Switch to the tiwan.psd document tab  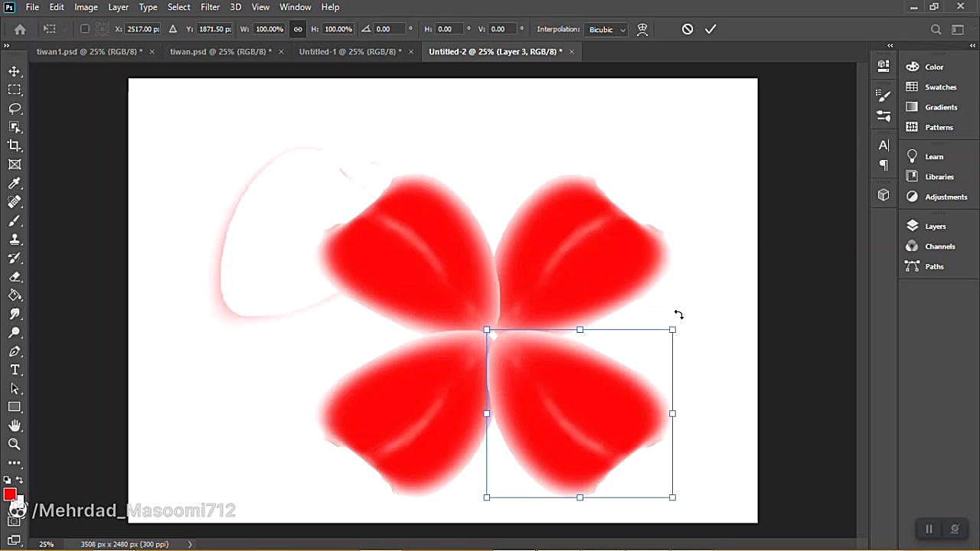coord(220,51)
